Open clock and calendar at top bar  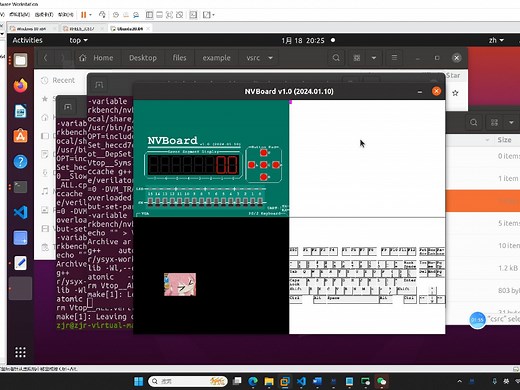303,40
